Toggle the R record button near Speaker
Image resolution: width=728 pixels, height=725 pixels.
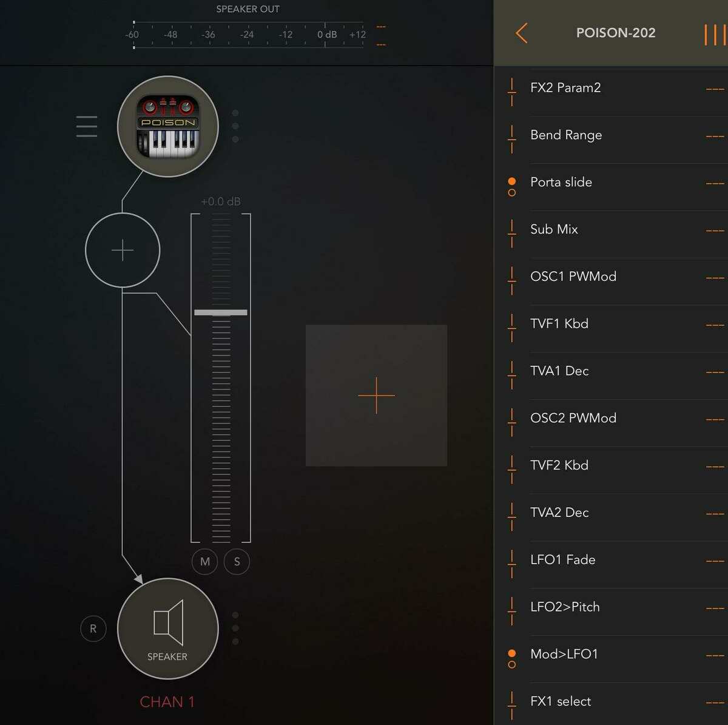click(93, 629)
